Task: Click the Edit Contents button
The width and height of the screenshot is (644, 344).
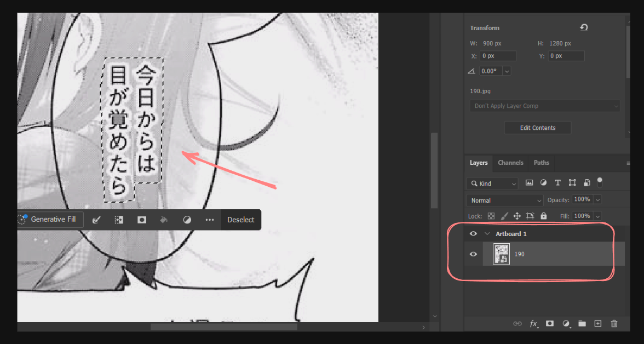Action: click(x=538, y=128)
